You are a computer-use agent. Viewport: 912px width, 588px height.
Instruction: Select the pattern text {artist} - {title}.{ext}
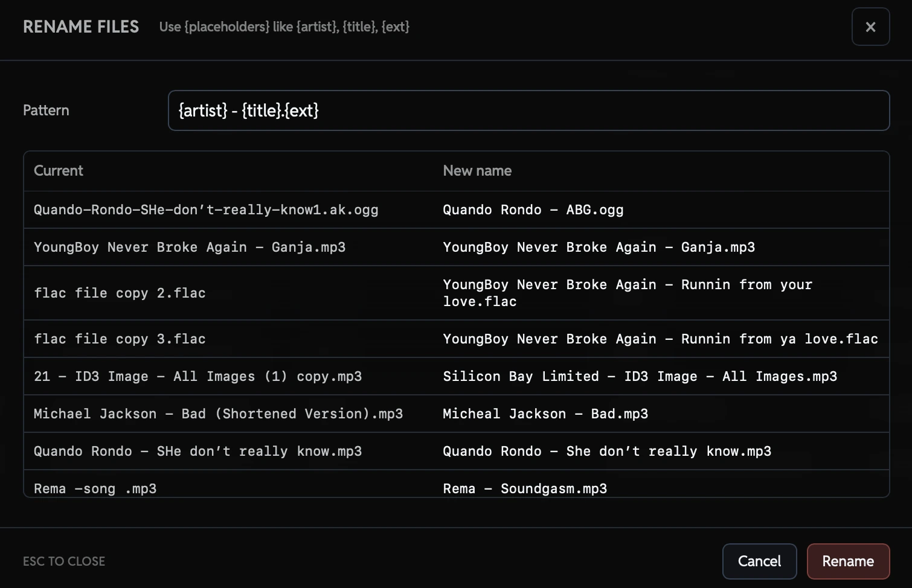point(248,110)
